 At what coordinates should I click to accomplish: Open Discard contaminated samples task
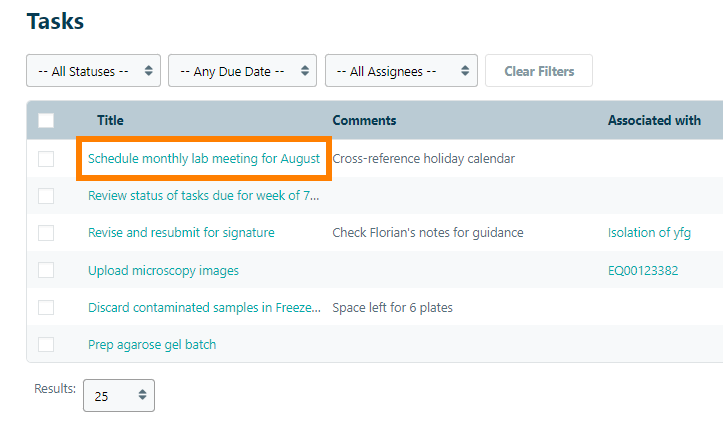(x=204, y=308)
